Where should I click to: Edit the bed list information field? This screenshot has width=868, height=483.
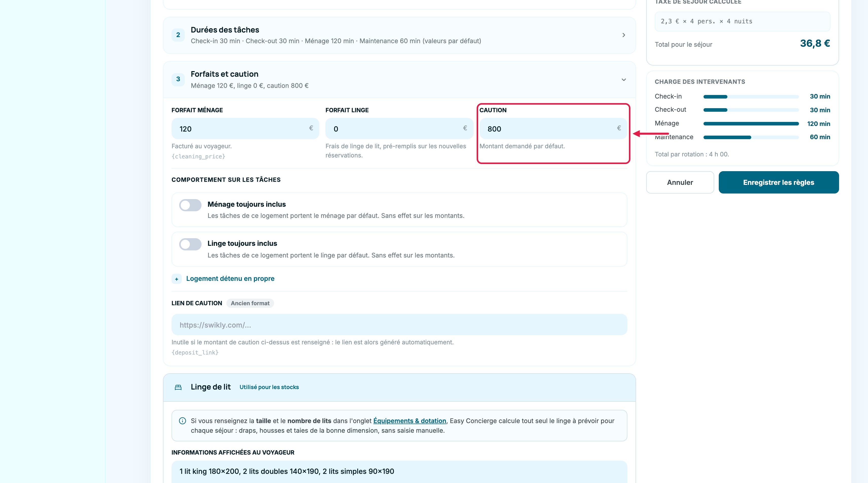point(399,472)
